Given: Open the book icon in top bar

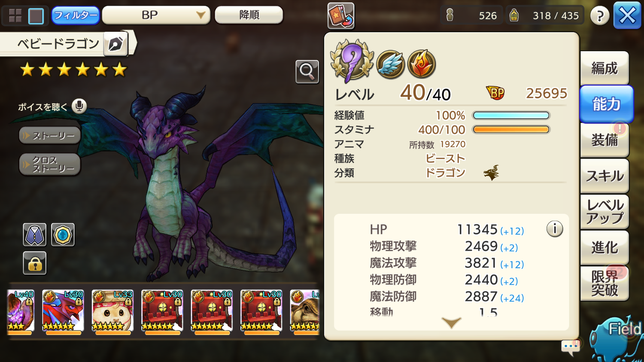Looking at the screenshot, I should tap(341, 16).
